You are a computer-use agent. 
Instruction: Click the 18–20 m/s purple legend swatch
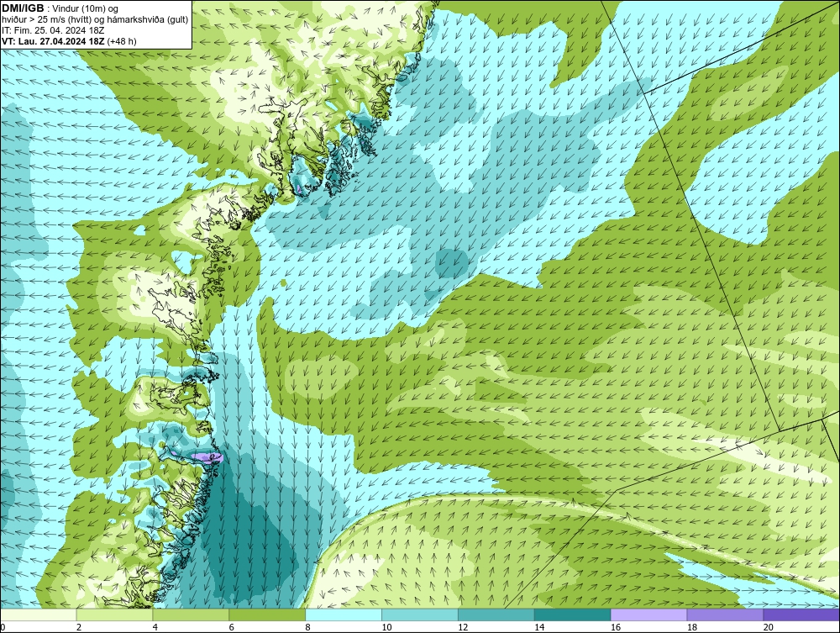(726, 615)
